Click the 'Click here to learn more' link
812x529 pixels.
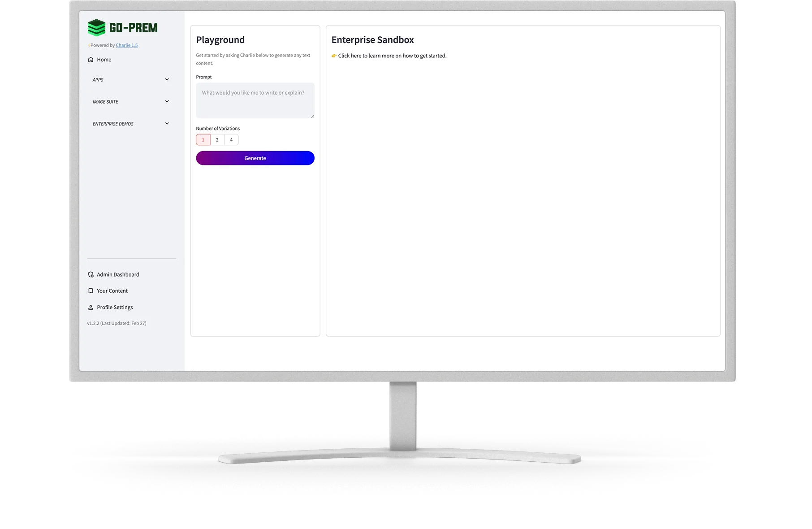click(x=392, y=56)
